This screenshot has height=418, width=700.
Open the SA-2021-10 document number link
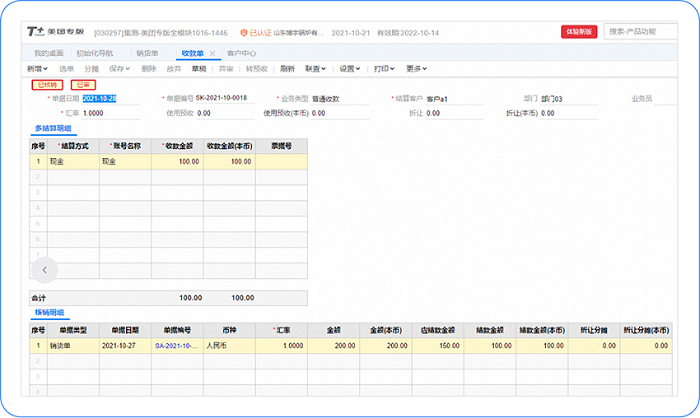175,345
